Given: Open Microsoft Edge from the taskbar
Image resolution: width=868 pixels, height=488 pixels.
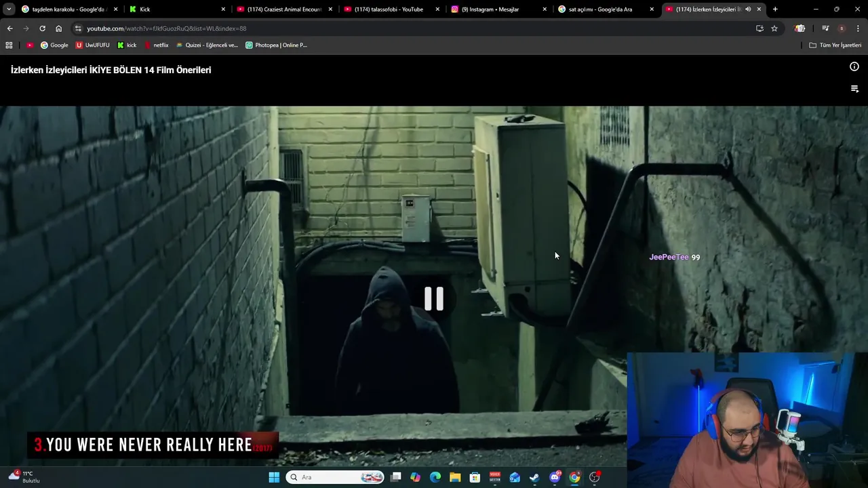Looking at the screenshot, I should 435,477.
